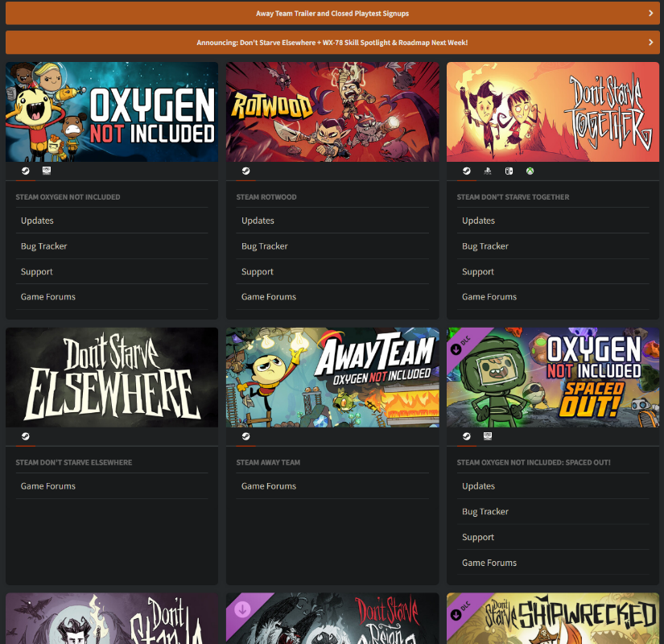Click the 'STEAM AWAY TEAM' heading
The height and width of the screenshot is (644, 664).
pyautogui.click(x=268, y=462)
